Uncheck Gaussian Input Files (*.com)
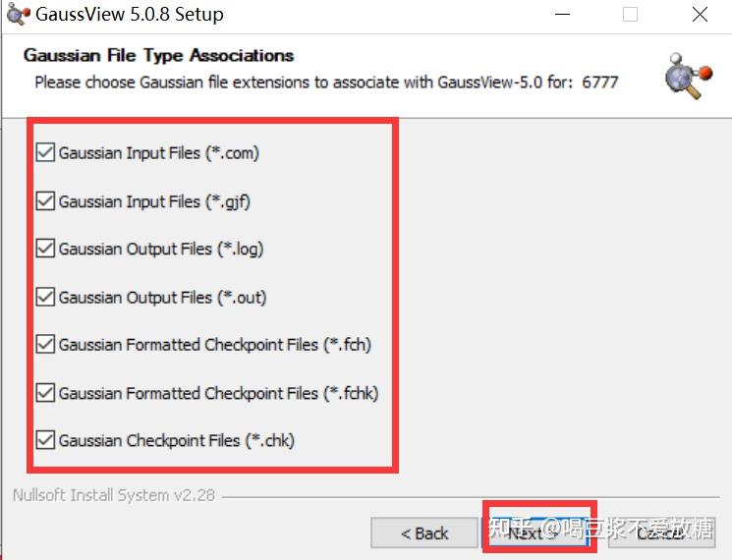Image resolution: width=732 pixels, height=560 pixels. [x=45, y=152]
